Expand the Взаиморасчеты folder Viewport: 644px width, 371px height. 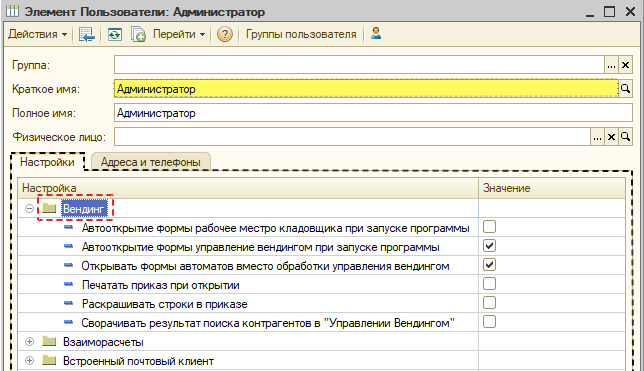tap(29, 341)
